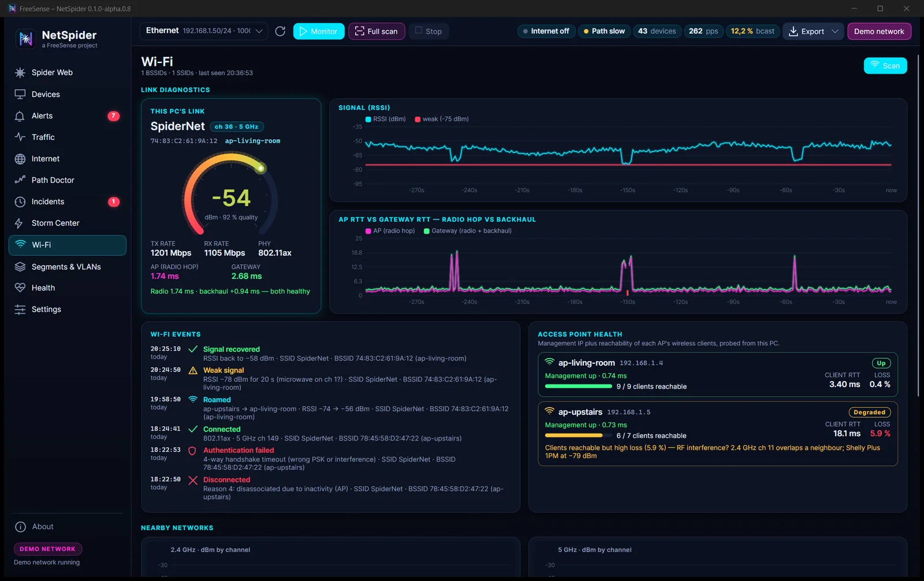Click the Monitor button
The image size is (924, 581).
pyautogui.click(x=319, y=31)
